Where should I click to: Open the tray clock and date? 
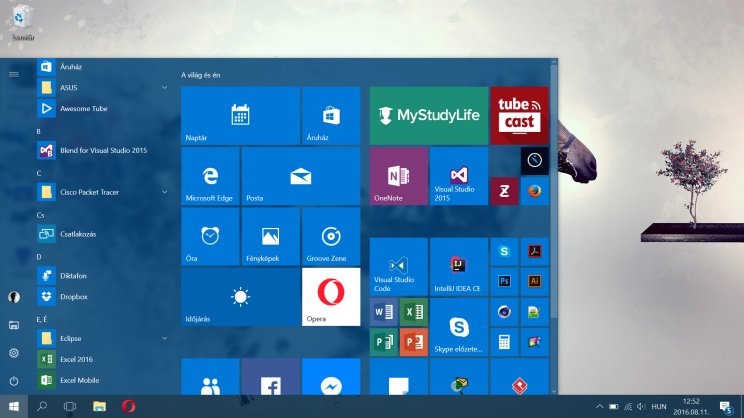pos(691,407)
